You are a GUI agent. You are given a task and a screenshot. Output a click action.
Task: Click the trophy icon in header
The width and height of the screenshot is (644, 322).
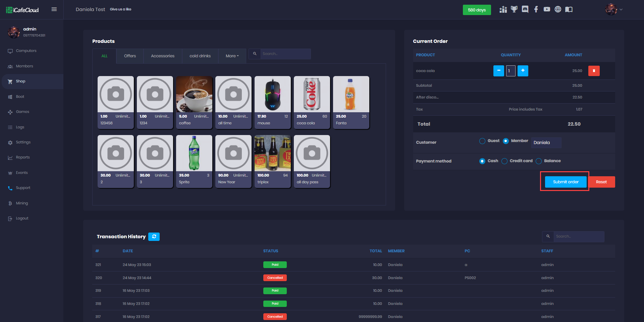tap(514, 9)
